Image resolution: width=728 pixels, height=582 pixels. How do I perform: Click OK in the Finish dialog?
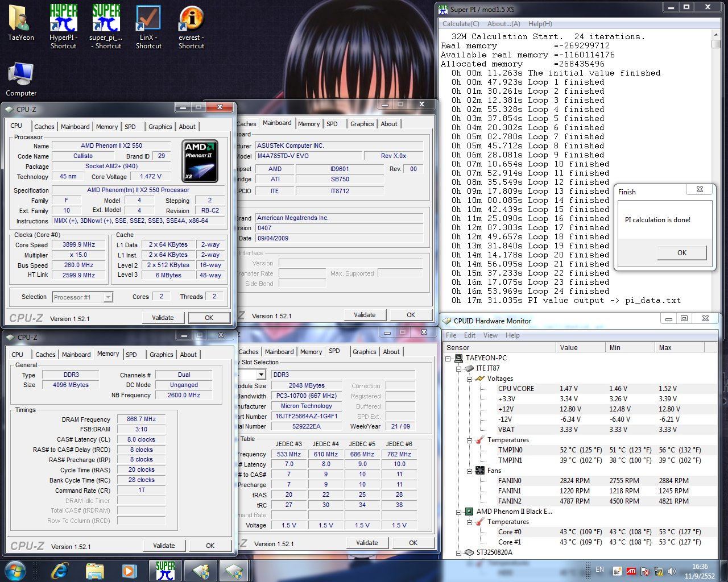681,253
